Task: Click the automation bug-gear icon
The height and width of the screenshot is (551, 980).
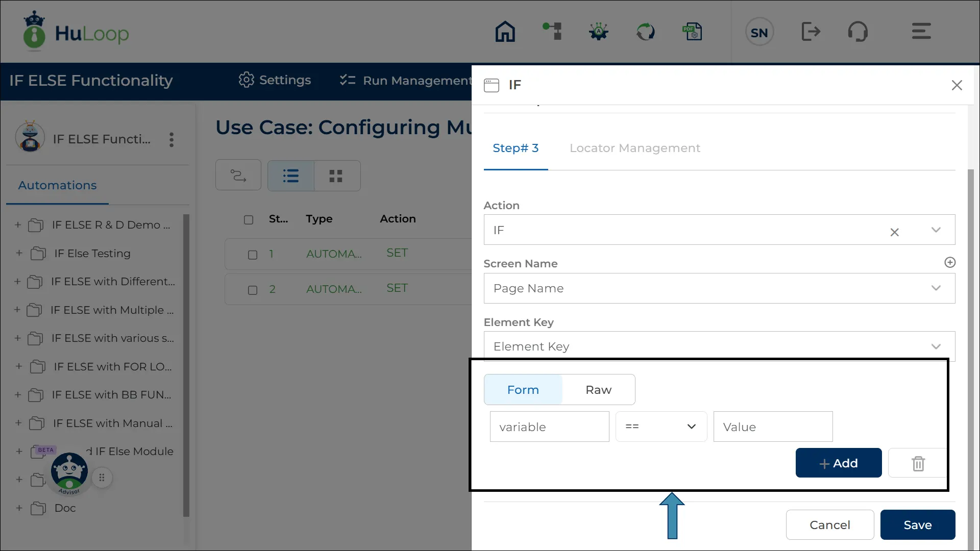Action: coord(598,32)
